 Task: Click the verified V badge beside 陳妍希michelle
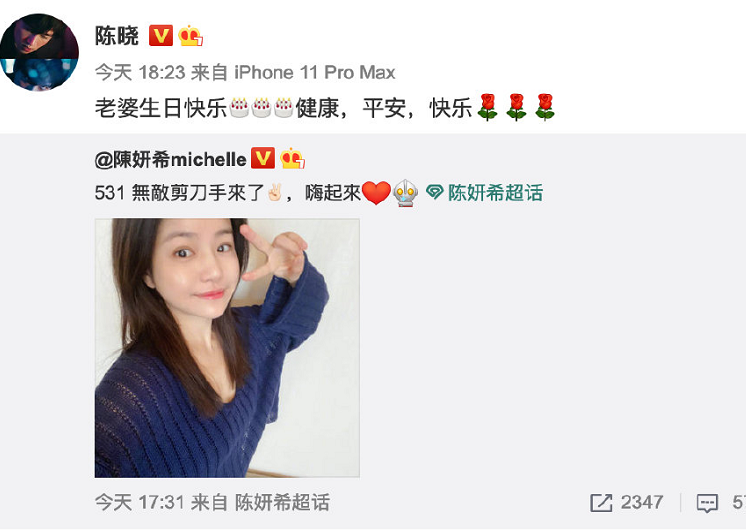coord(263,158)
